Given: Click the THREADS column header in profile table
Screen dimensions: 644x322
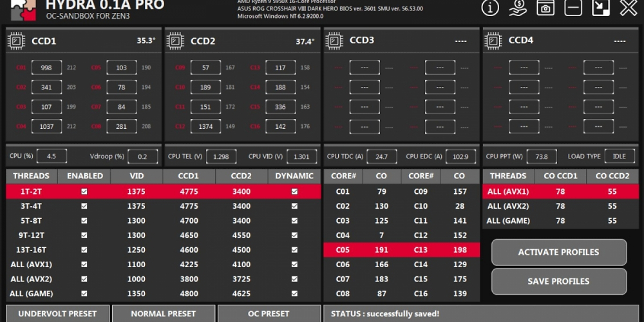Looking at the screenshot, I should point(31,176).
